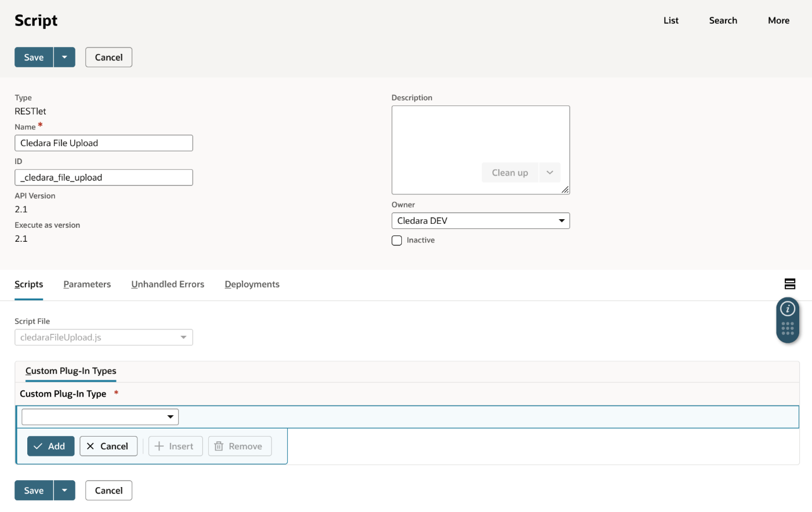
Task: Open the Deployments tab
Action: coord(252,284)
